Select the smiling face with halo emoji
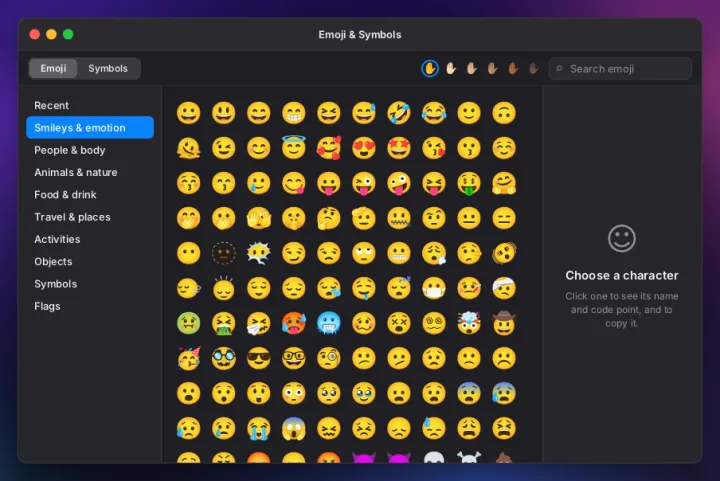This screenshot has height=481, width=720. coord(293,148)
